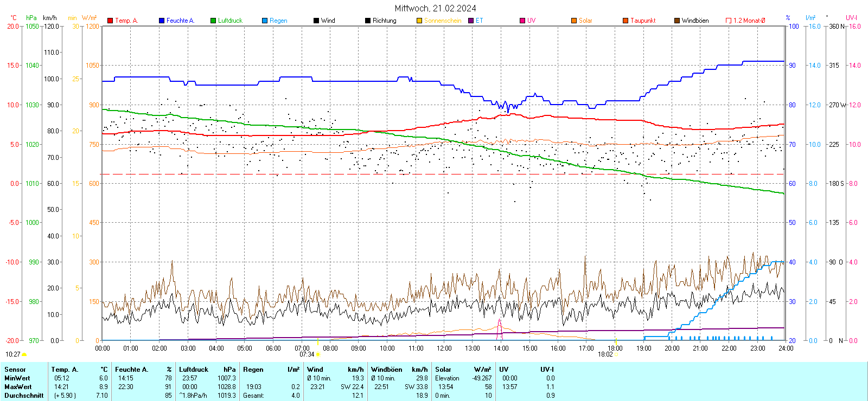Click the orange Solar legend square
868x401 pixels.
574,21
